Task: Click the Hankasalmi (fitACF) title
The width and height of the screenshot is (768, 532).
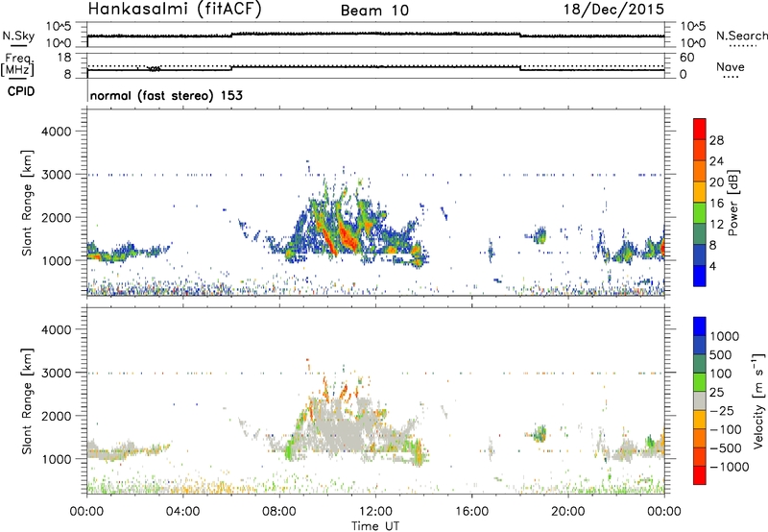Action: (x=175, y=10)
